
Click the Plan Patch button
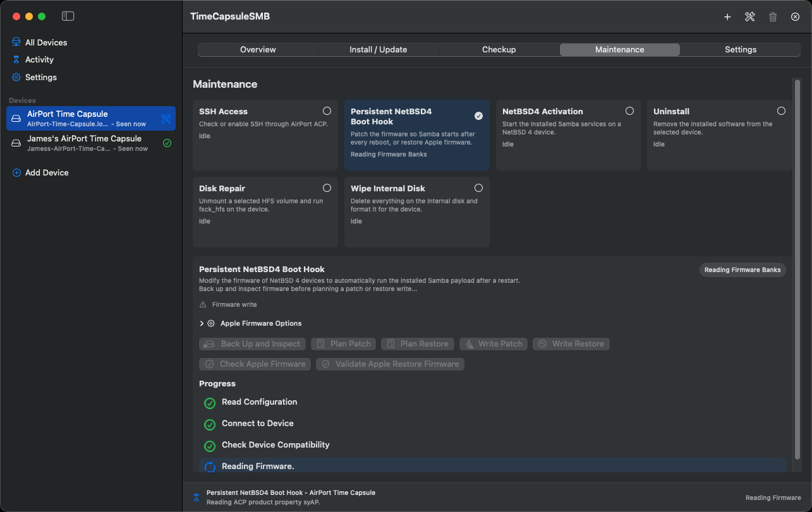344,344
